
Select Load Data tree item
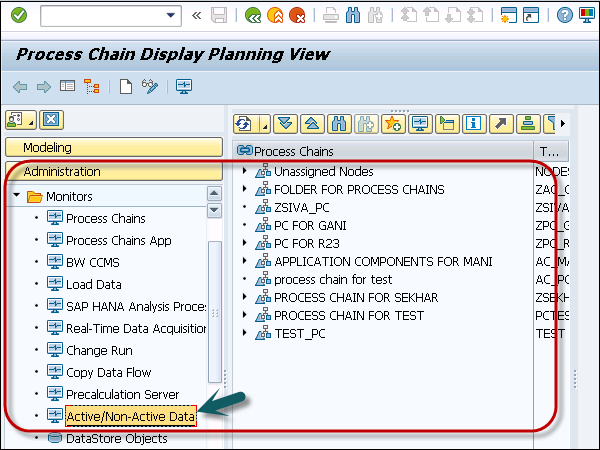coord(94,284)
